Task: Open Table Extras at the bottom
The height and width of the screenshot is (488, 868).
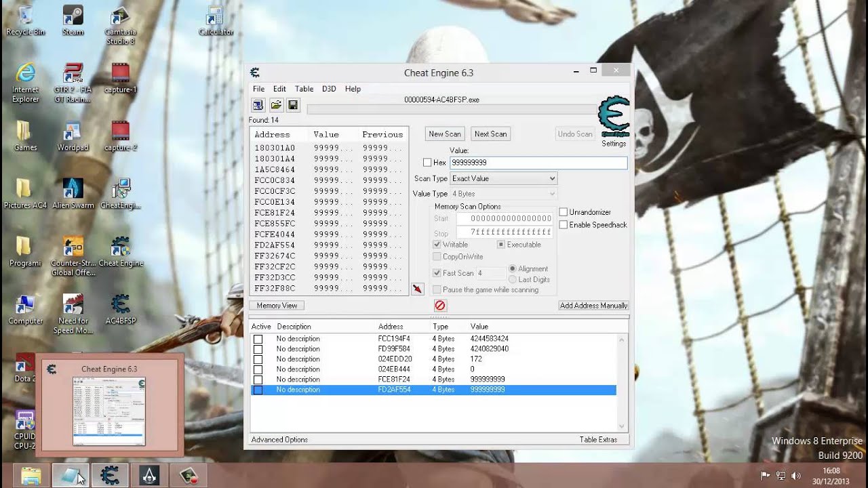Action: [x=598, y=440]
